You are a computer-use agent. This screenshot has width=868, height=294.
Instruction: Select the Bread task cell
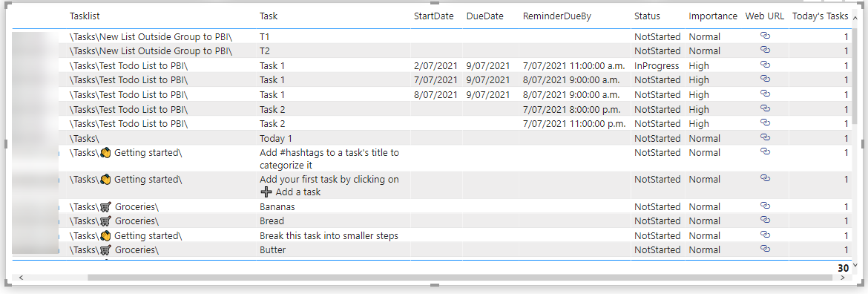pos(334,221)
